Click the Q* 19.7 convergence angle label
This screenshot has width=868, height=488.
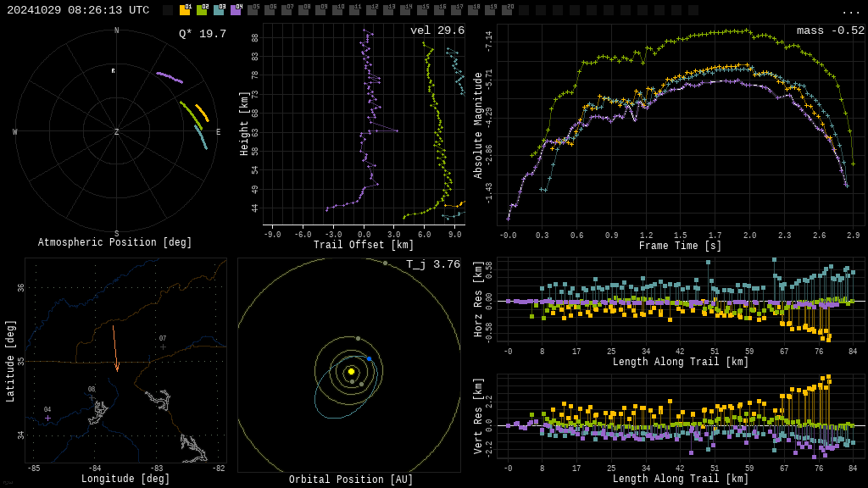(x=202, y=34)
